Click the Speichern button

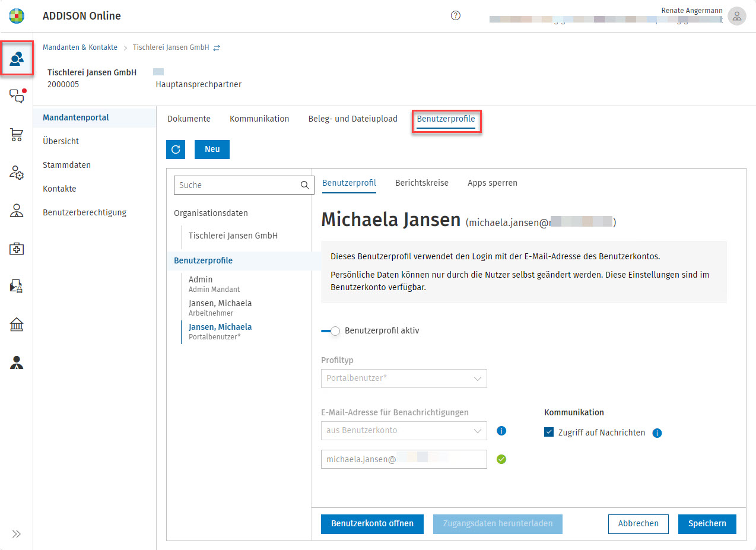[x=707, y=524]
